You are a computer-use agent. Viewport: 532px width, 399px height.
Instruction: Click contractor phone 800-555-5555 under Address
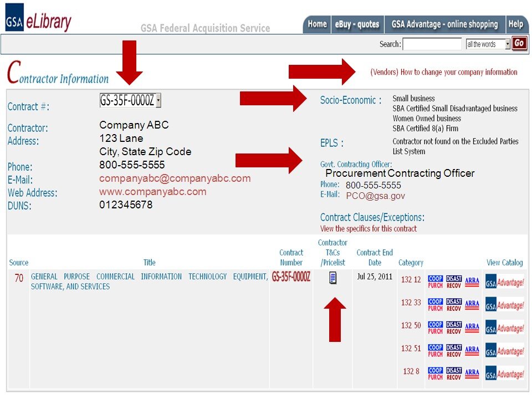(132, 165)
